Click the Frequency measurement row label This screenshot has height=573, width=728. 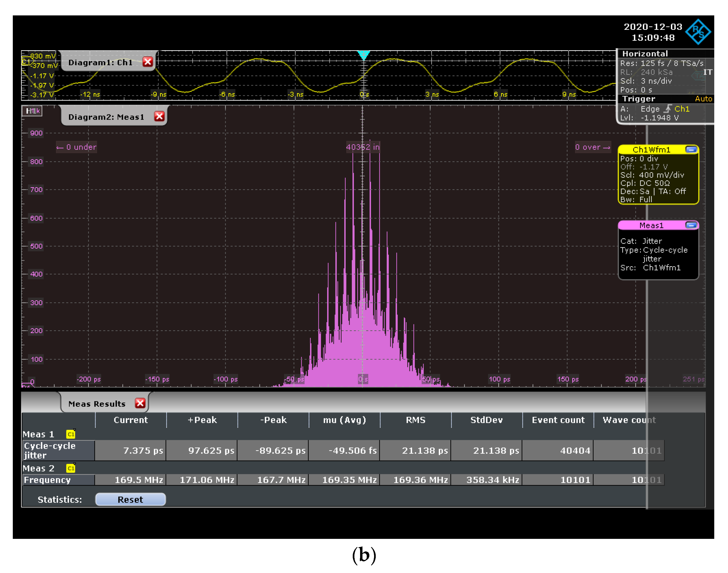coord(58,480)
